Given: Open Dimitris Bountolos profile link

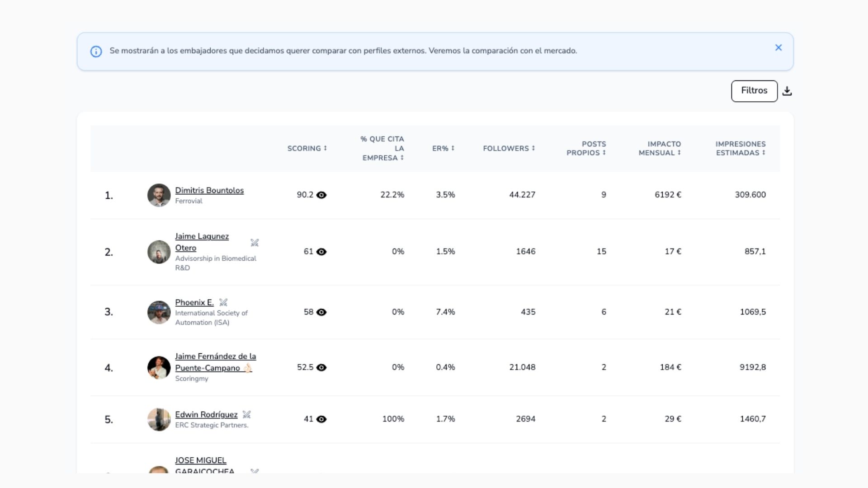Looking at the screenshot, I should 209,190.
